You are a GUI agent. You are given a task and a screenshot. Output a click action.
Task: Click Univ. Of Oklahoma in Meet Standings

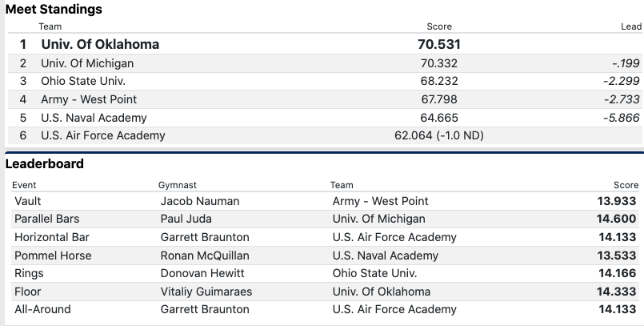click(x=100, y=45)
